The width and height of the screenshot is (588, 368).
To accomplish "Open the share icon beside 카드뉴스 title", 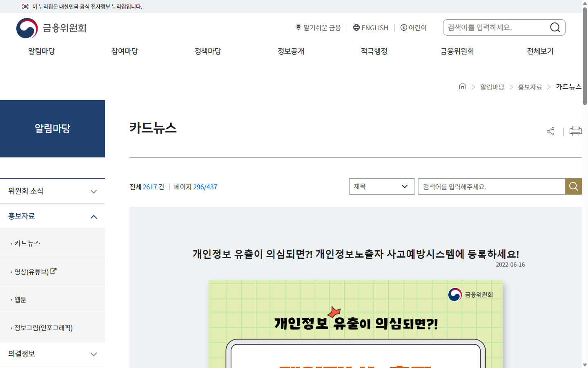I will coord(550,131).
